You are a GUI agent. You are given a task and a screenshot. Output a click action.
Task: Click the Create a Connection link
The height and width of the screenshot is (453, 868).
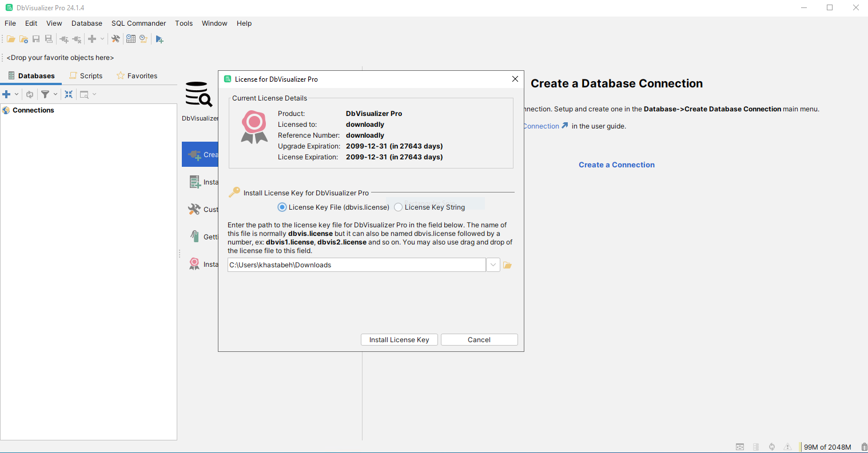click(616, 165)
